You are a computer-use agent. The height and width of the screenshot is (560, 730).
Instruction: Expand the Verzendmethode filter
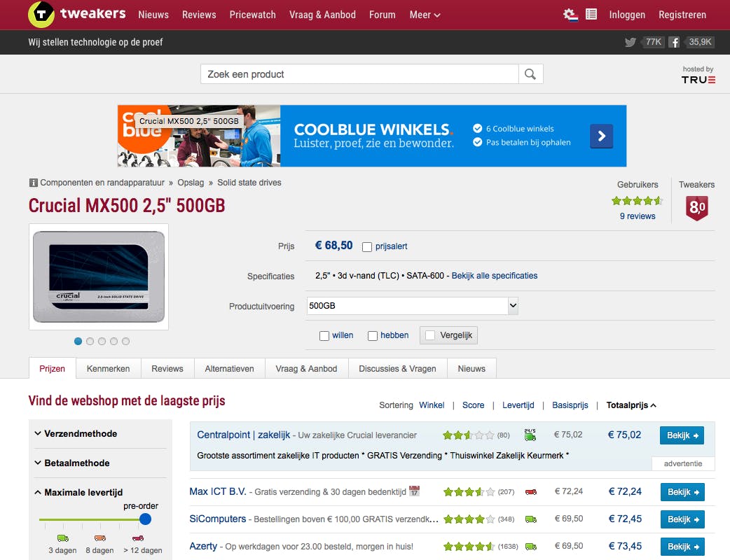pyautogui.click(x=76, y=433)
